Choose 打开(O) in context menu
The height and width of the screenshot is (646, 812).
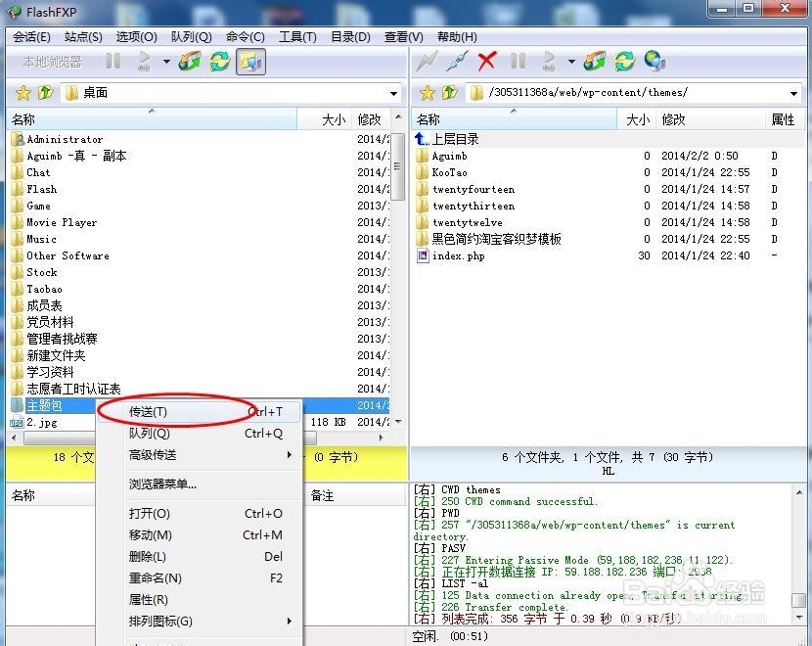tap(200, 514)
